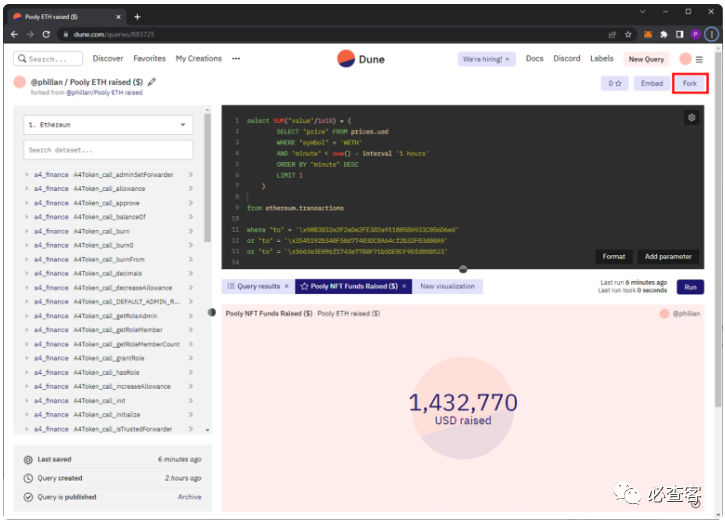The image size is (725, 526).
Task: Open Favorites in the top navigation
Action: [149, 58]
